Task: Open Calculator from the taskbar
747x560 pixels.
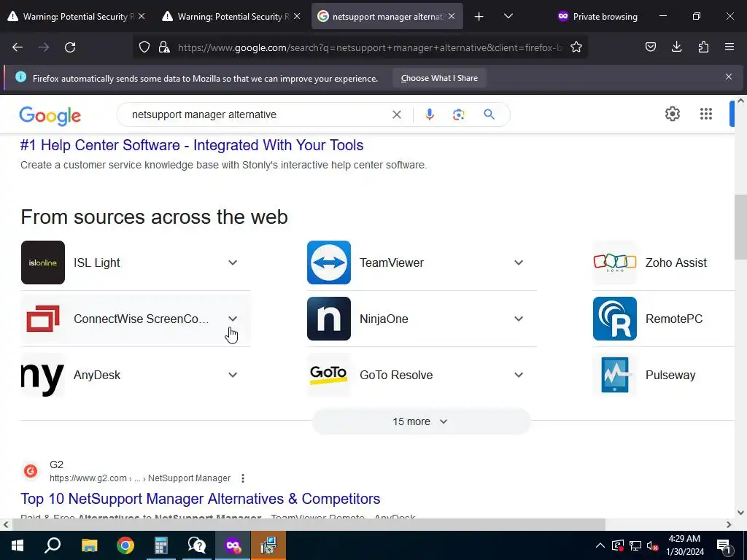Action: (x=161, y=545)
